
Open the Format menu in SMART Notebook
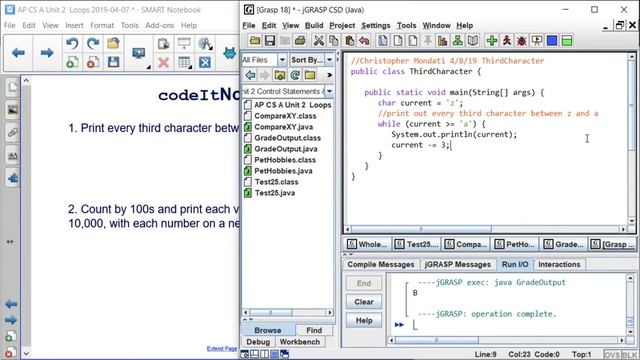pos(102,25)
